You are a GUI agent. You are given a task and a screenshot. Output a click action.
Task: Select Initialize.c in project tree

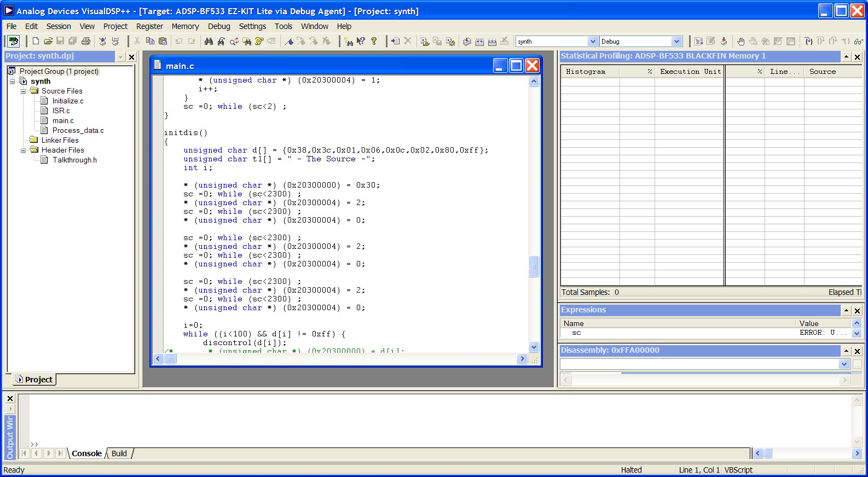[68, 101]
